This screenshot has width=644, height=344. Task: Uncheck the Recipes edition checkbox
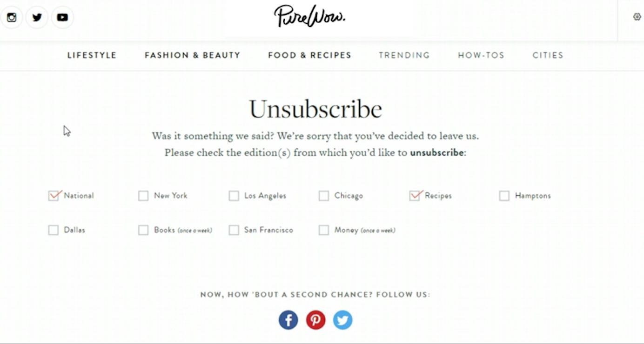tap(415, 196)
